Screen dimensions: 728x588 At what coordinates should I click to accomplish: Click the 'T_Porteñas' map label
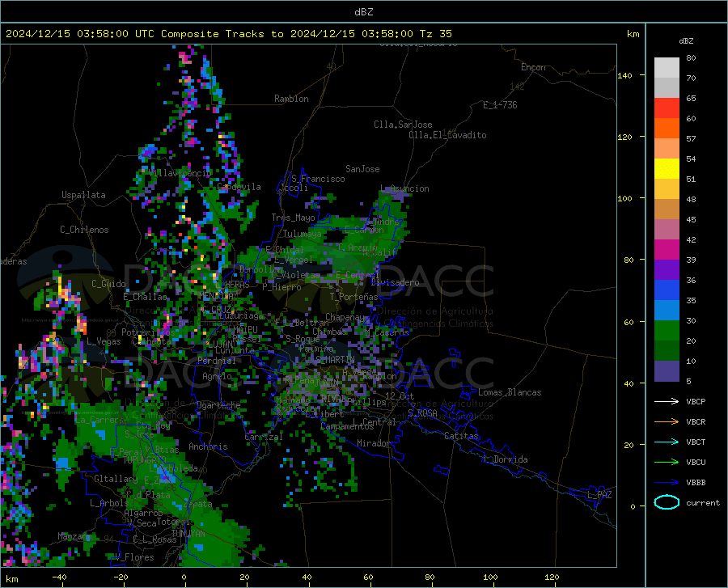click(x=353, y=297)
